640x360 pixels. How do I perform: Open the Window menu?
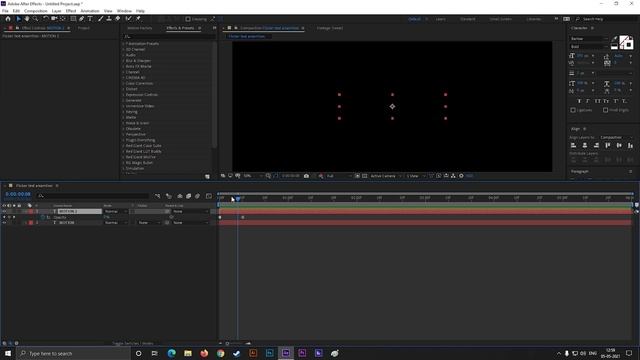pos(124,11)
